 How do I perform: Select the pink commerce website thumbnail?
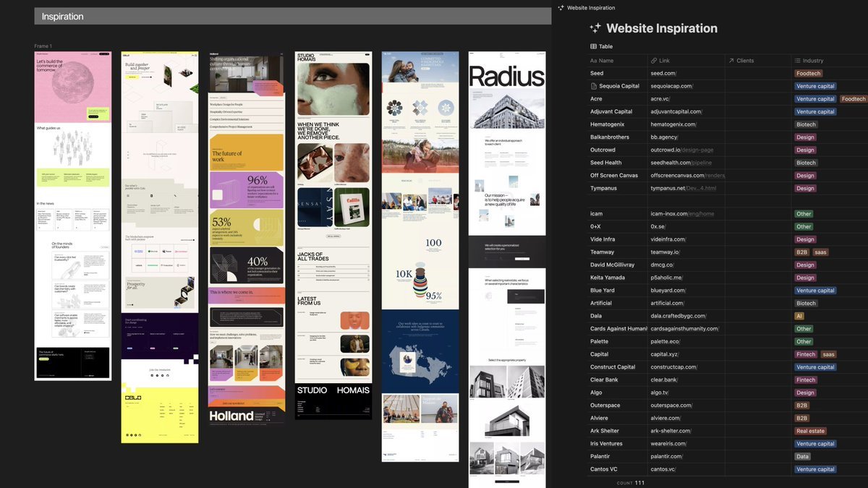click(x=73, y=215)
